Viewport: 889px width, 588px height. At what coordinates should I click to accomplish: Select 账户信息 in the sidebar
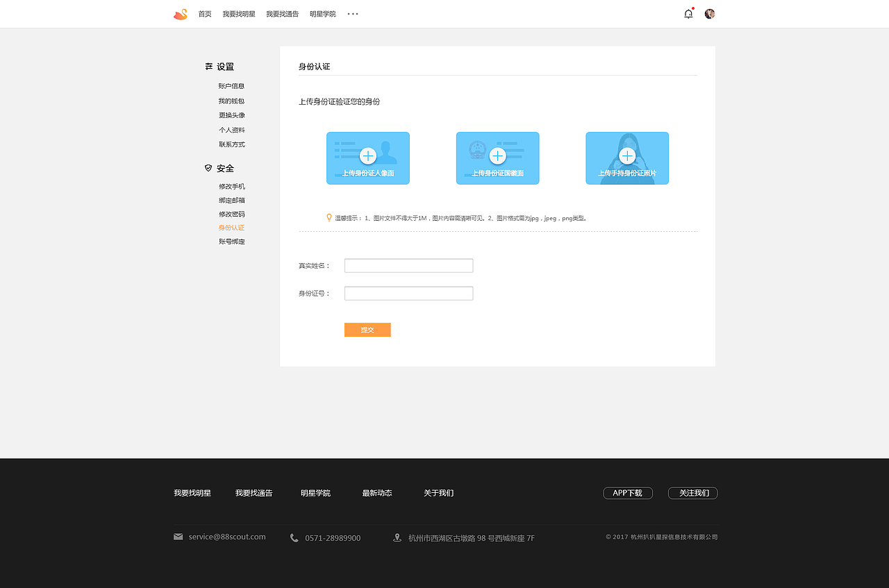click(231, 86)
